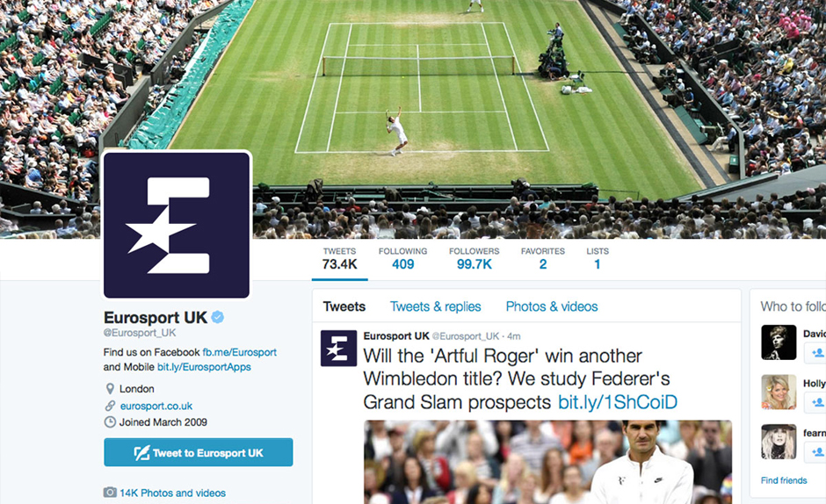Follow David using the add-person icon
The image size is (826, 504).
pos(817,353)
